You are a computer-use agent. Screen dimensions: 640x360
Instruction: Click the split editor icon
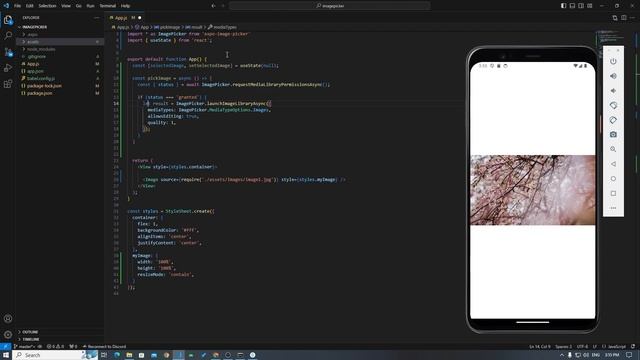pos(624,18)
